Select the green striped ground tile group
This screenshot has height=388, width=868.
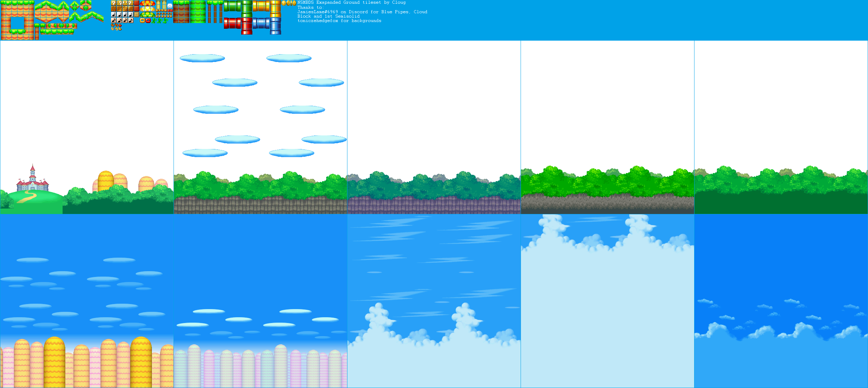pos(198,12)
